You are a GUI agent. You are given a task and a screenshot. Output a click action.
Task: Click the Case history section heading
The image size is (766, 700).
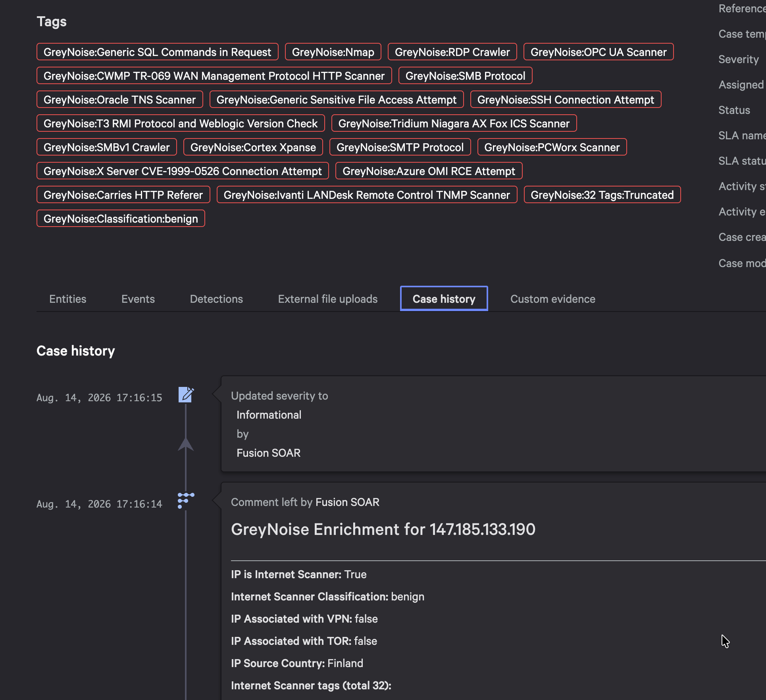coord(76,351)
